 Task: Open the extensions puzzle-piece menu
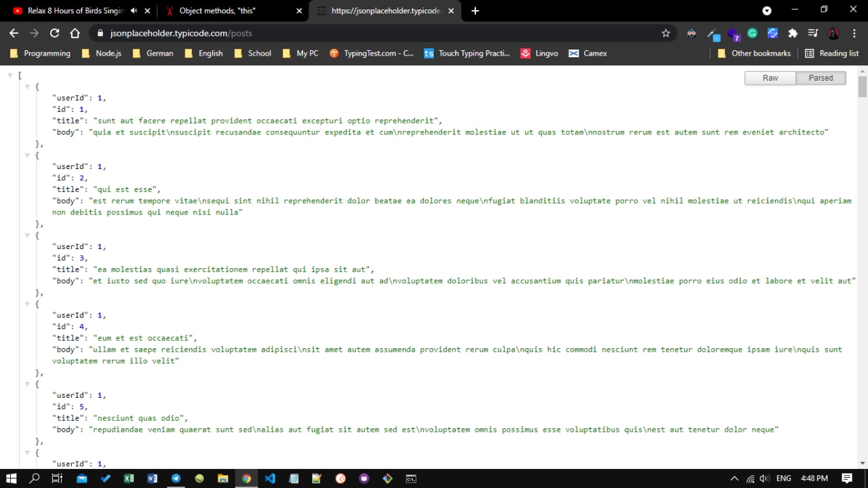pos(793,33)
